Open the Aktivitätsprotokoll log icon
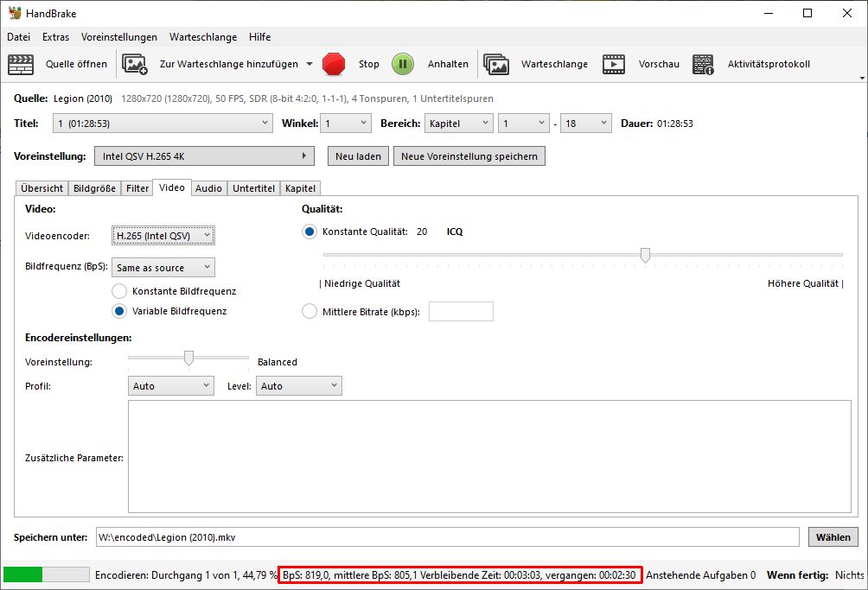868x590 pixels. tap(703, 64)
